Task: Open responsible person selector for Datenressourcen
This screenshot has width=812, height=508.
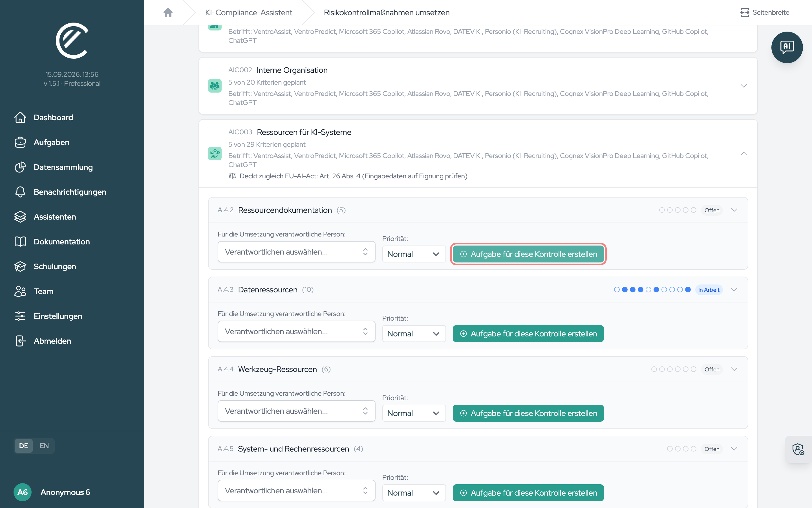Action: point(296,331)
